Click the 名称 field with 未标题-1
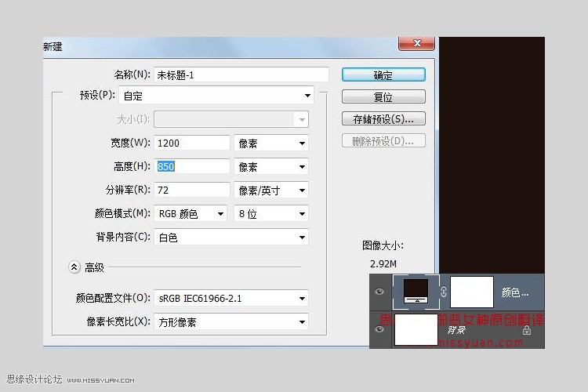588x392 pixels. click(241, 75)
